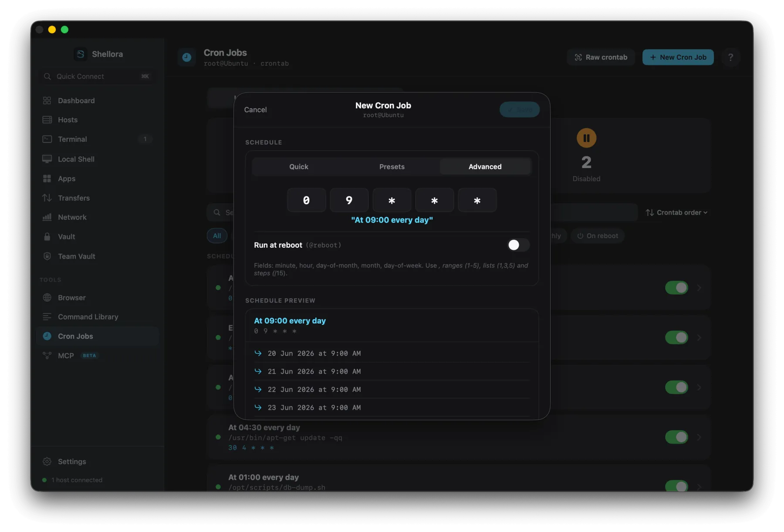Click the Save button in the dialog
Screen dimensions: 784x532
pyautogui.click(x=520, y=110)
